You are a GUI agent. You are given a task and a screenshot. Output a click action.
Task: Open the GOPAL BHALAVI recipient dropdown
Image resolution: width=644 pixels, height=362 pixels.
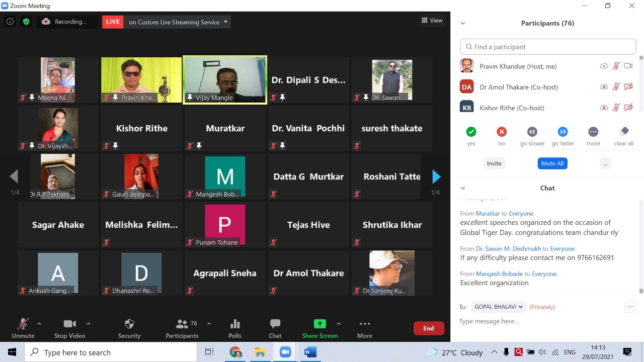tap(498, 307)
